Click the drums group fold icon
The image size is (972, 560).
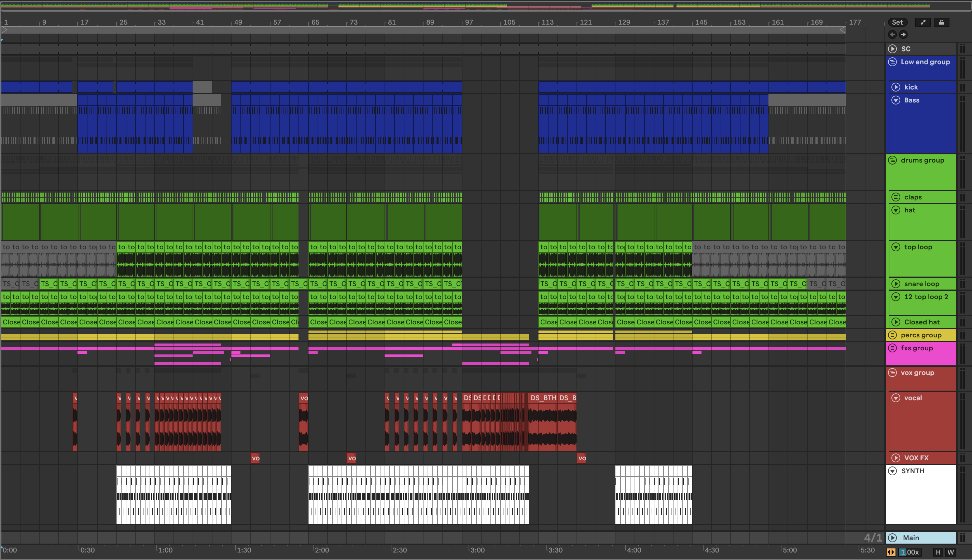point(892,160)
